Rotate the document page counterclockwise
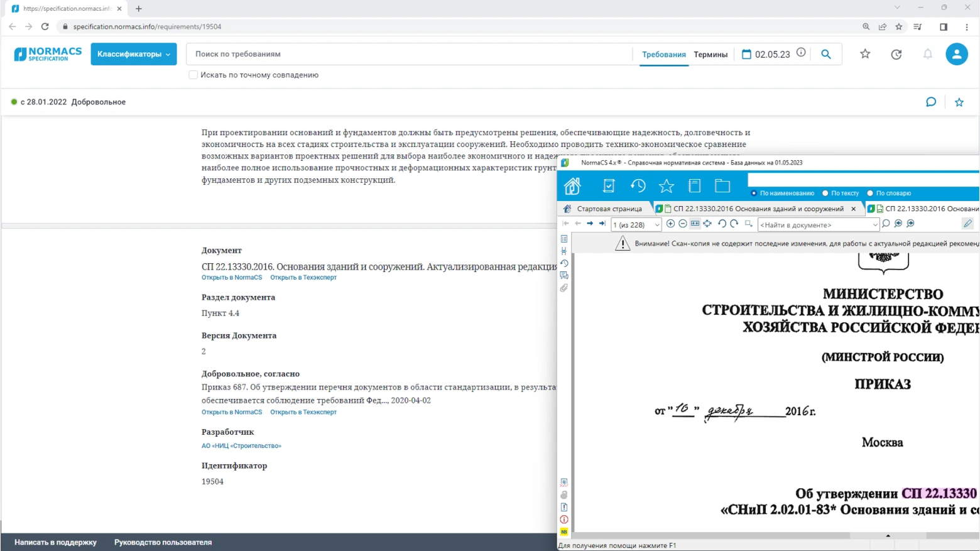The height and width of the screenshot is (551, 980). pos(722,224)
